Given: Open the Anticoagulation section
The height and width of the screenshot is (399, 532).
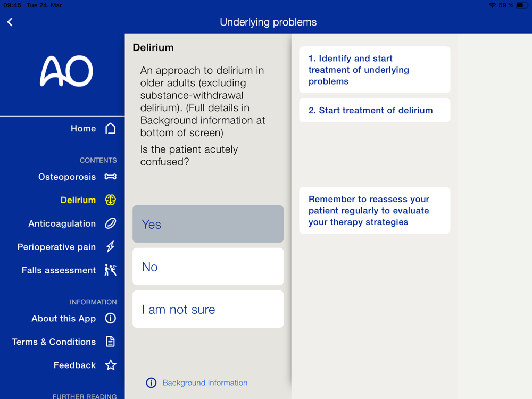Looking at the screenshot, I should (x=62, y=223).
